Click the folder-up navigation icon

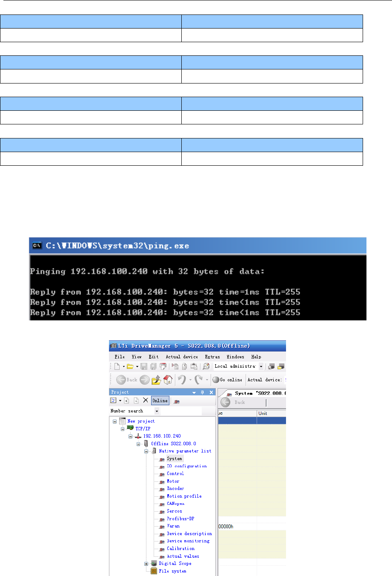[156, 380]
